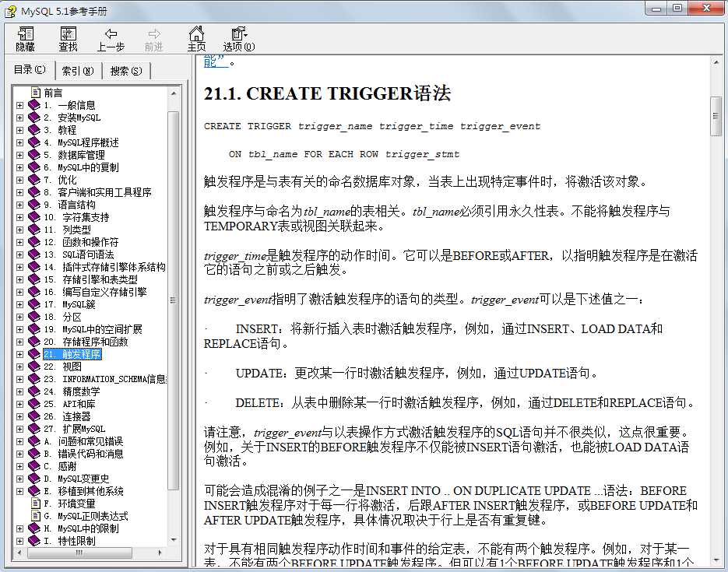Screen dimensions: 728x572
Task: Click the Hide (隐藏) toolbar icon
Action: (x=25, y=38)
